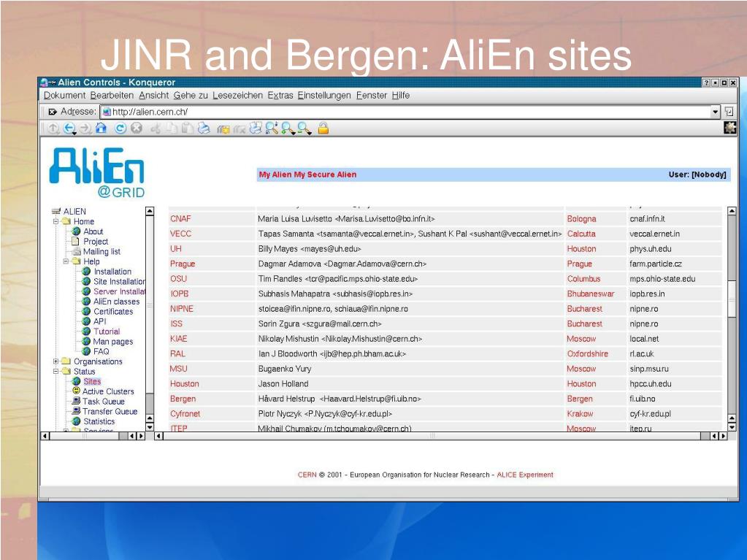Open the Man pages tree entry

point(113,341)
